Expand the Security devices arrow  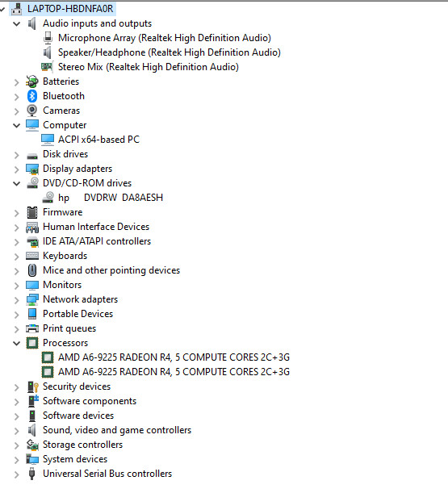17,387
